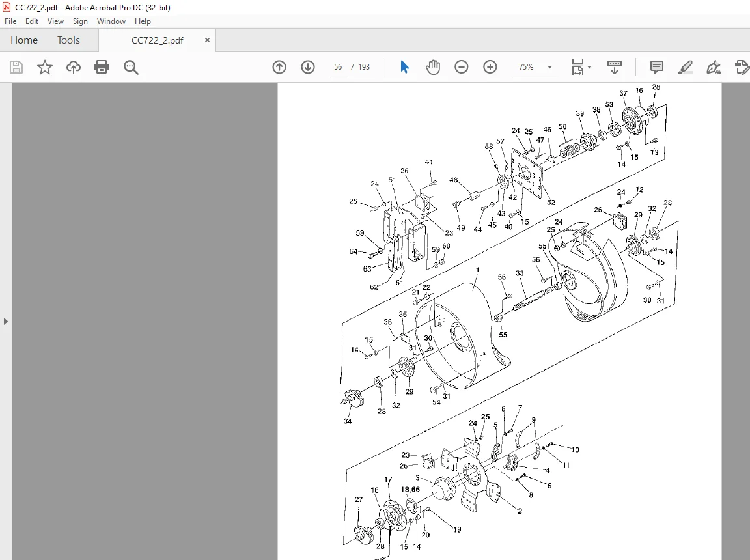Open the Window menu

111,21
